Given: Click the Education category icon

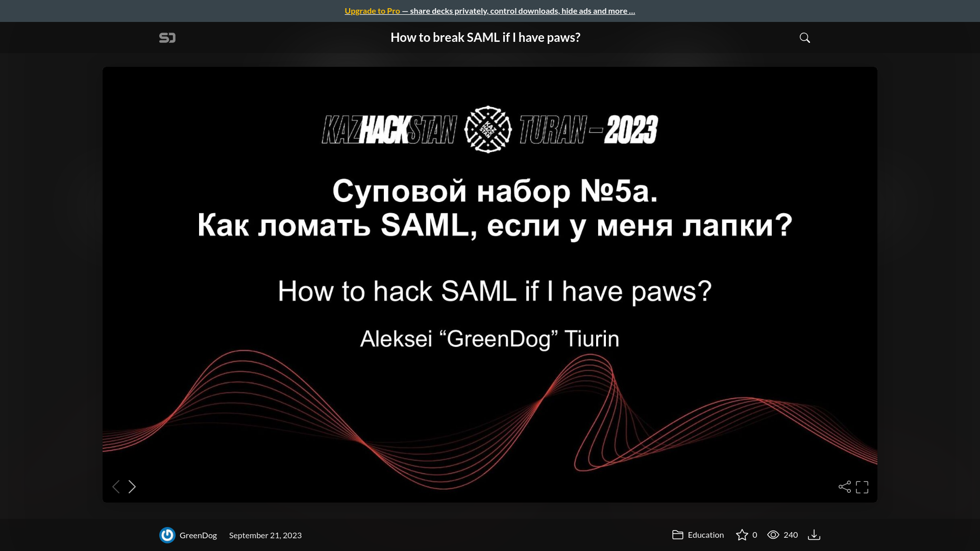Looking at the screenshot, I should tap(677, 534).
